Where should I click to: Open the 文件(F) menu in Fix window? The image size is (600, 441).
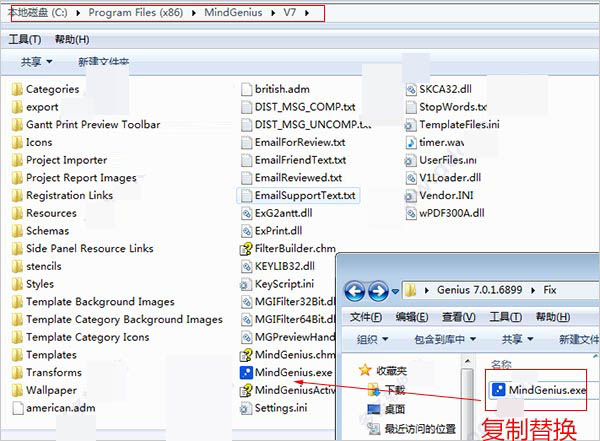click(366, 317)
